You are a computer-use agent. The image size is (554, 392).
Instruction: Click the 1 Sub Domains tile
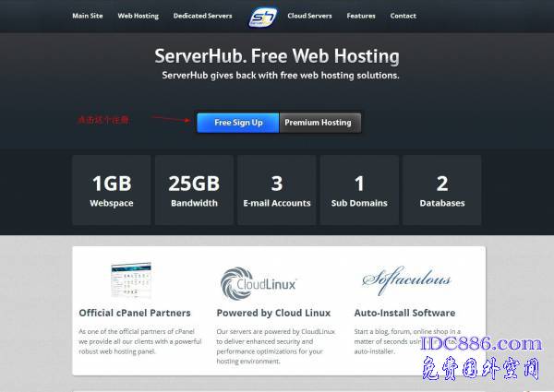[x=359, y=190]
